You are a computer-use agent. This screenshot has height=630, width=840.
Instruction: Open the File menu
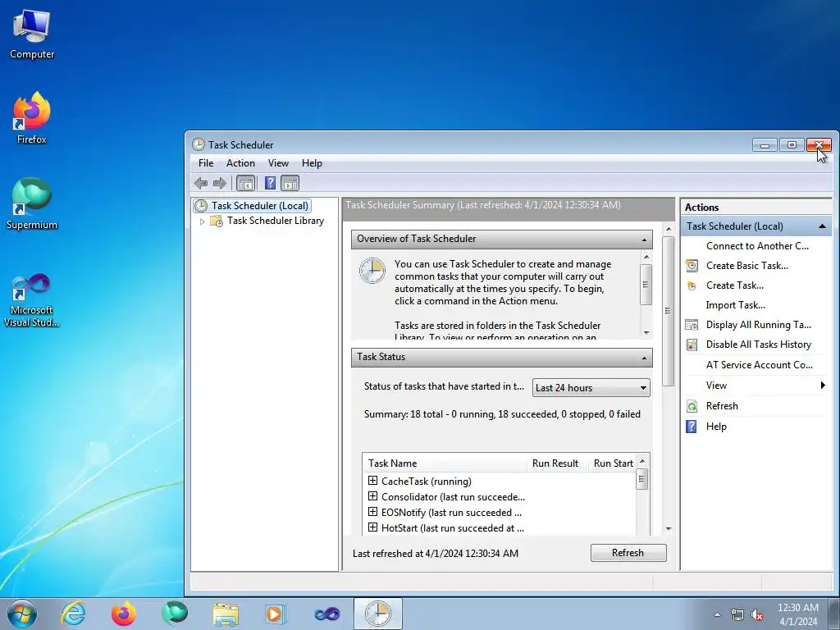206,163
